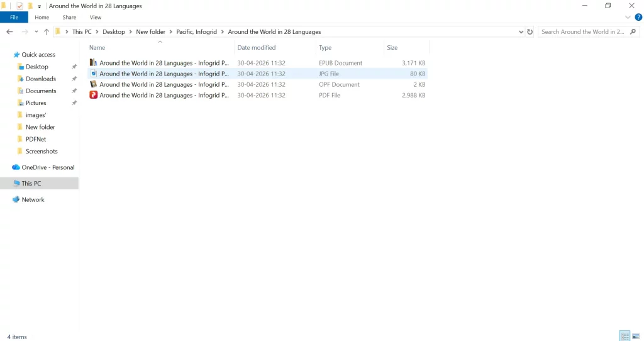This screenshot has height=341, width=644.
Task: Select Pictures in Quick access
Action: (36, 103)
